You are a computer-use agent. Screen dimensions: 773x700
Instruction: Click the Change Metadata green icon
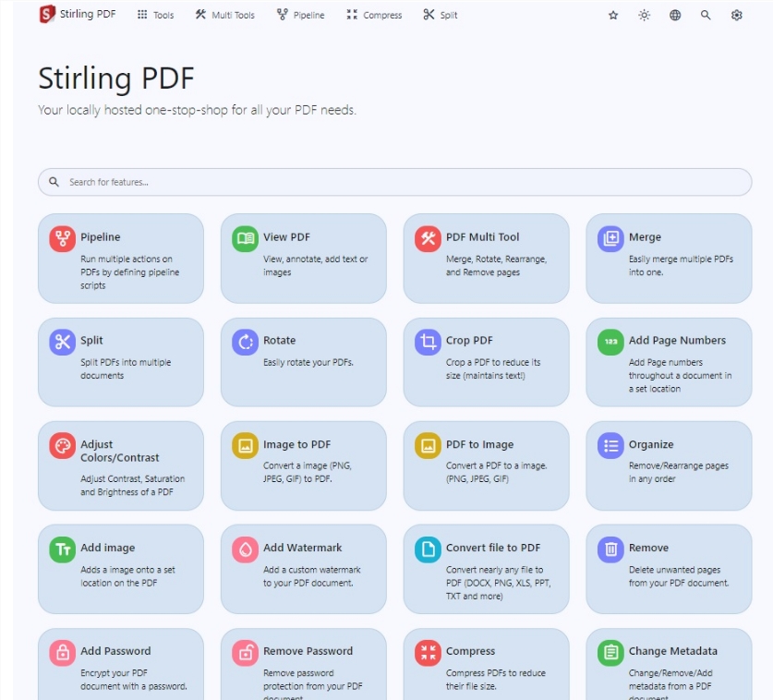coord(610,653)
